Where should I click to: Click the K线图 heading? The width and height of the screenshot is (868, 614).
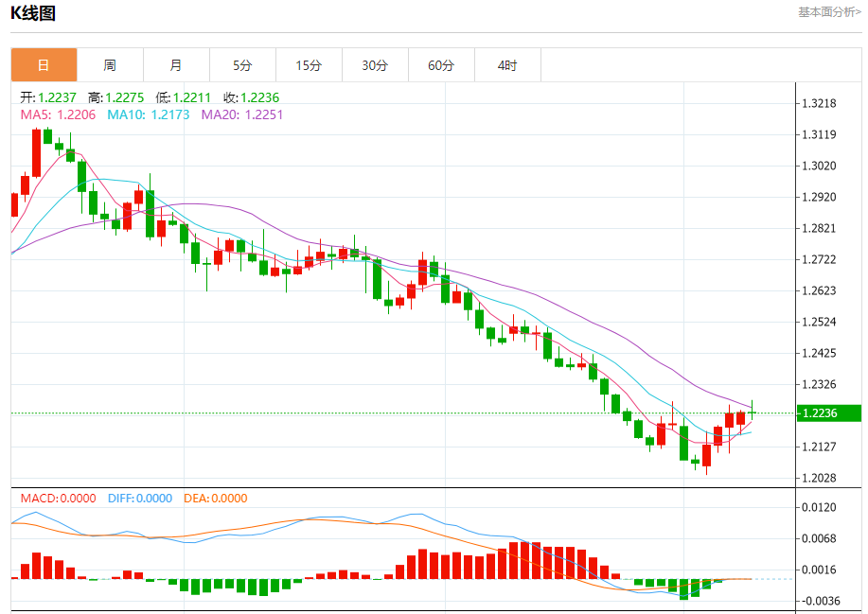[33, 12]
